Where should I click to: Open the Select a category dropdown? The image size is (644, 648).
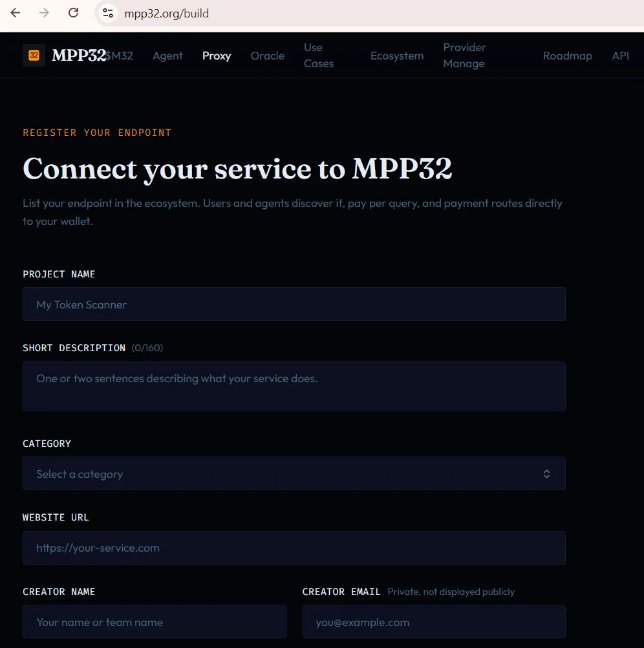[x=294, y=473]
